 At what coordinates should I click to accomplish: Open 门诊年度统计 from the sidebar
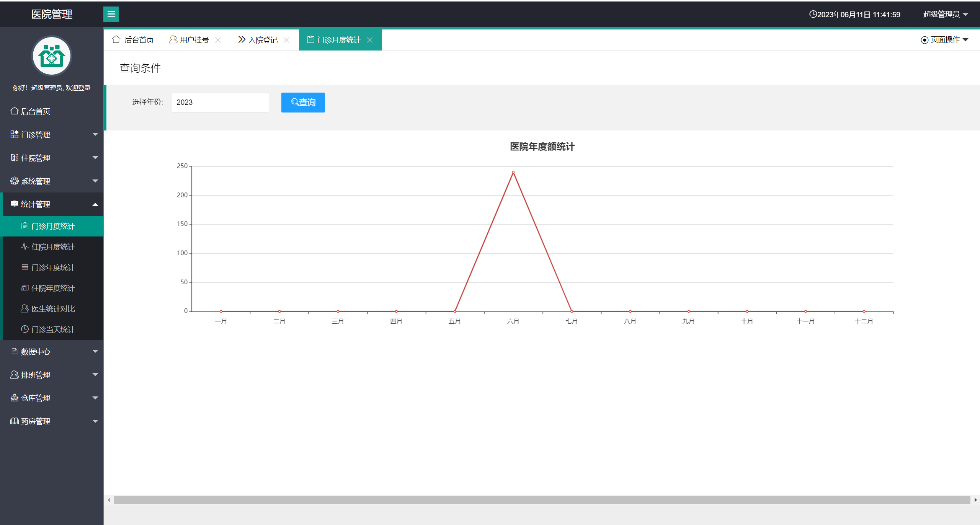tap(53, 267)
